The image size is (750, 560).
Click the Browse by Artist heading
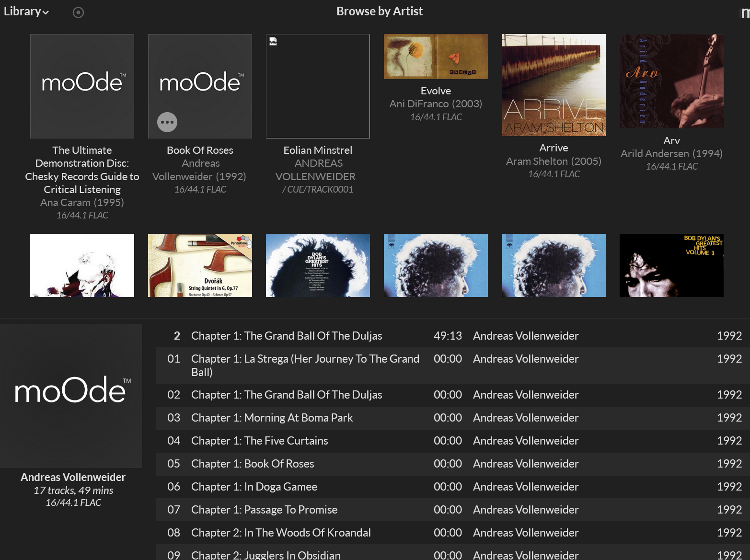[379, 11]
